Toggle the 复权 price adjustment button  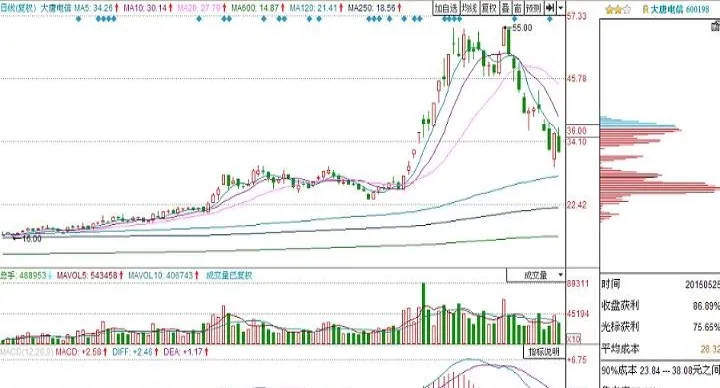[489, 8]
